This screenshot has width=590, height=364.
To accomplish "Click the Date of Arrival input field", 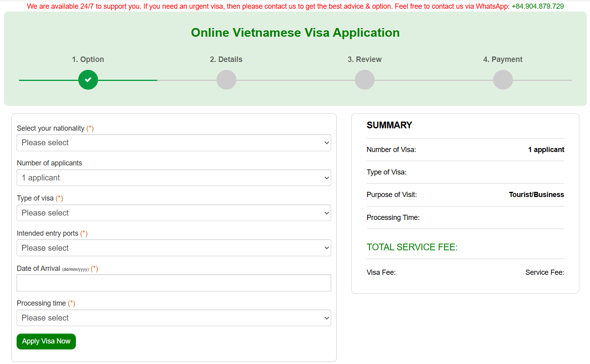I will point(173,283).
